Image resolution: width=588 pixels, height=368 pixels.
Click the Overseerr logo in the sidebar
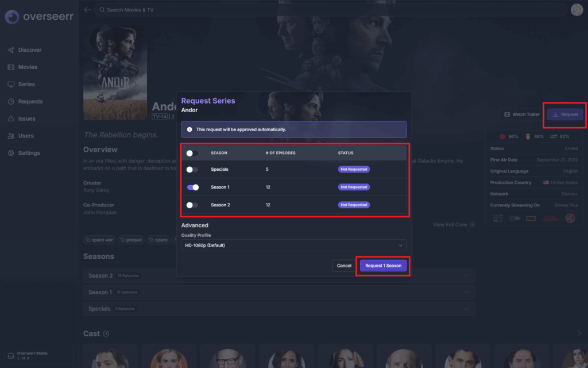(x=38, y=17)
